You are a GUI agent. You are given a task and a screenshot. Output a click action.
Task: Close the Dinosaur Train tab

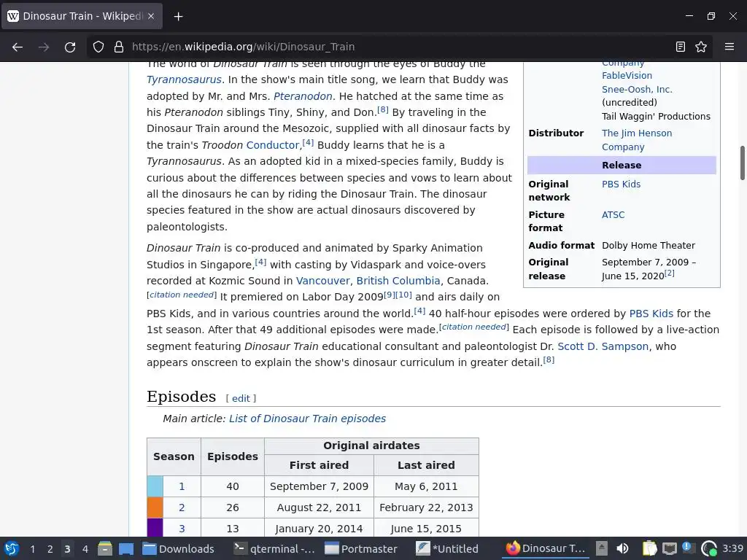coord(151,16)
